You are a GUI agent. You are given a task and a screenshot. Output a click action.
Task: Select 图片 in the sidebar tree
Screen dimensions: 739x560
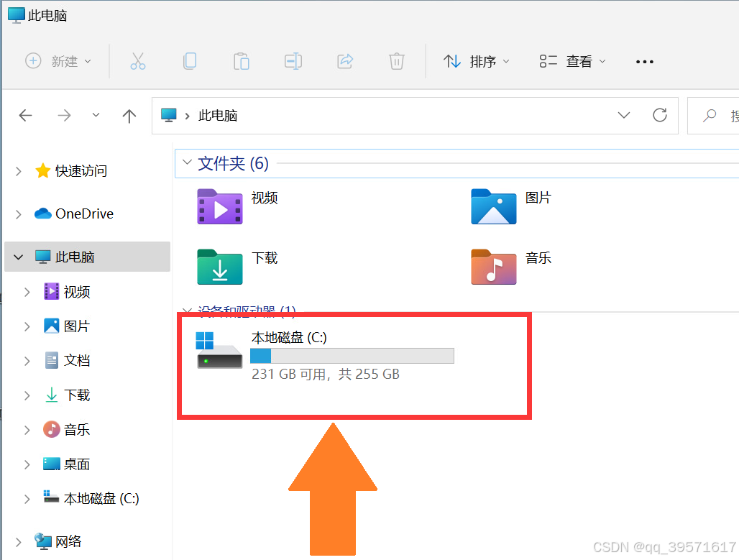pyautogui.click(x=66, y=326)
